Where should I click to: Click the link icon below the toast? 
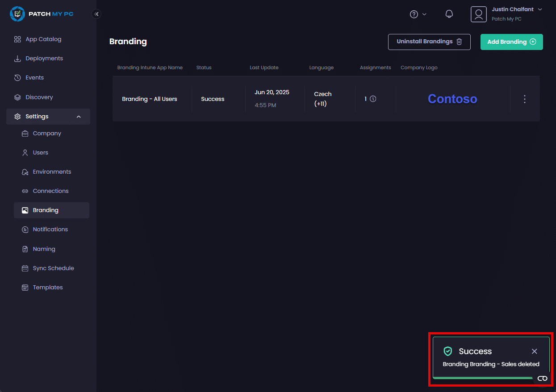click(542, 378)
